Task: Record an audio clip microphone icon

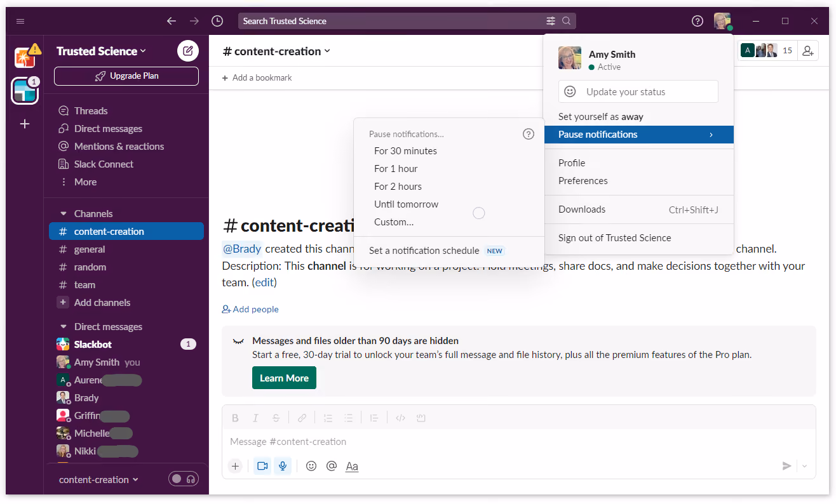Action: (283, 466)
